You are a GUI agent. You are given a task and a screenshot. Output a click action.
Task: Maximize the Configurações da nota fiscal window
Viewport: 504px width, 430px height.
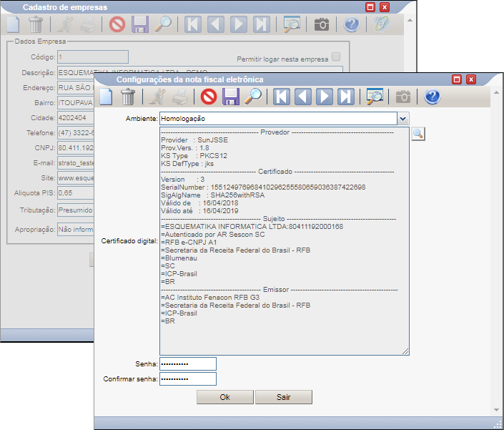[x=456, y=79]
